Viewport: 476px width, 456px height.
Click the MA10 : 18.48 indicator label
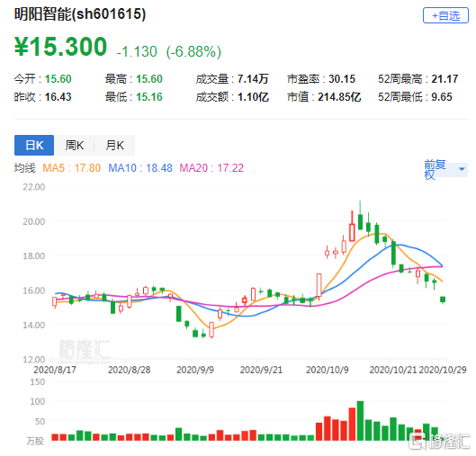tap(140, 168)
